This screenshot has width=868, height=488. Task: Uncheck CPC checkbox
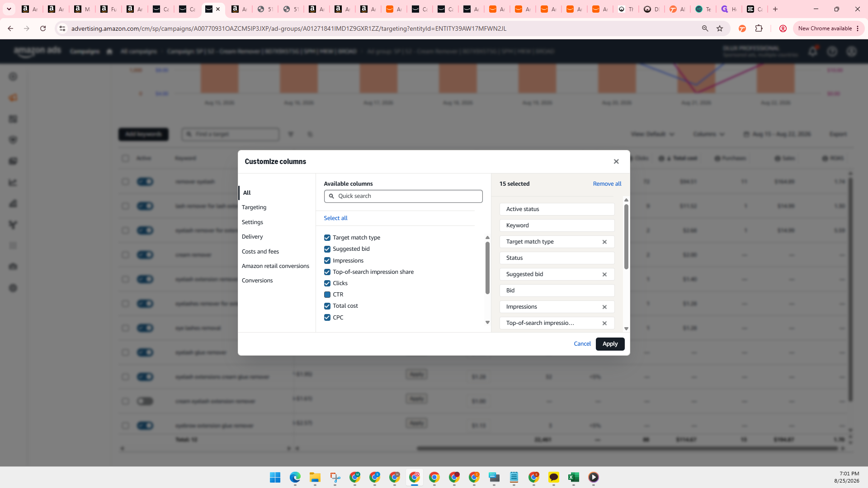(x=327, y=318)
